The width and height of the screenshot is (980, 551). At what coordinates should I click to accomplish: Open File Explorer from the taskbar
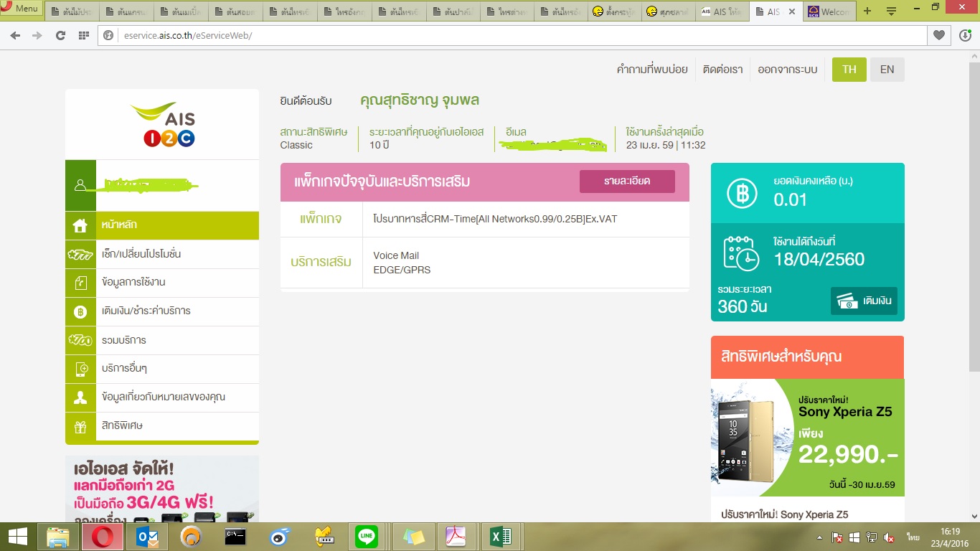pos(58,537)
